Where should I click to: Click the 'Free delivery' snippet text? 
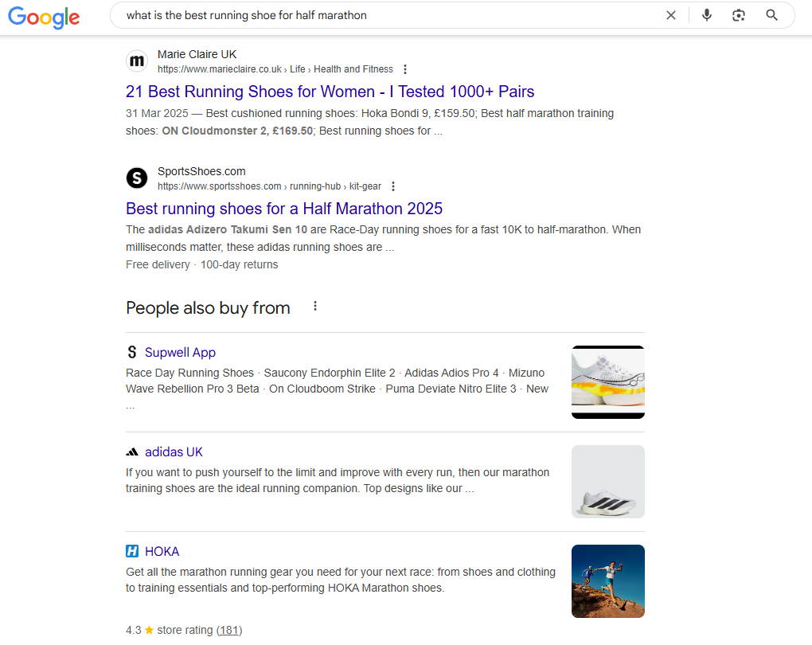158,264
